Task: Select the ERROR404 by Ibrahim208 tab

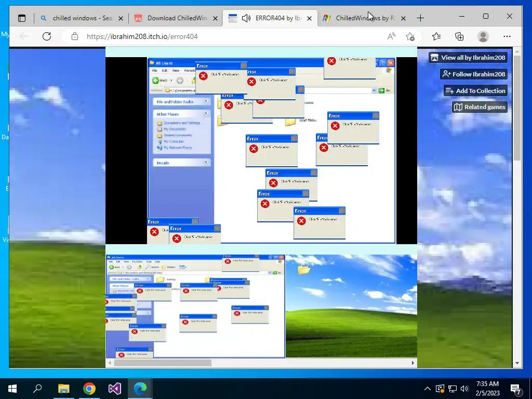Action: pyautogui.click(x=270, y=18)
